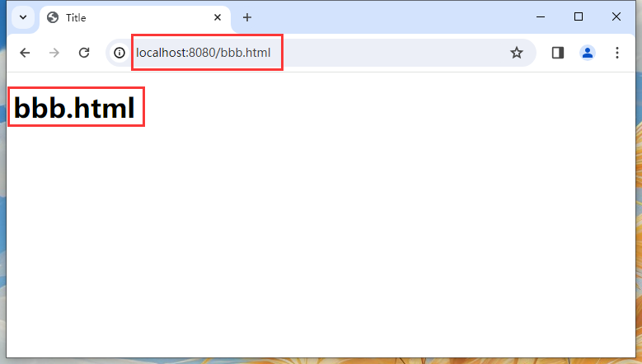Select the 'Title' browser tab
Screen dimensions: 642x364
coord(135,18)
